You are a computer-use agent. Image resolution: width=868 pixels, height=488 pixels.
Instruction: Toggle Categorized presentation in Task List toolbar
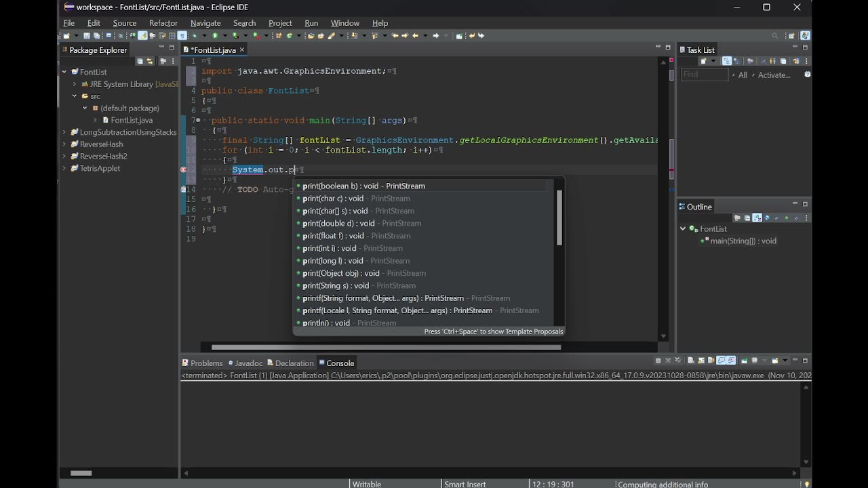pos(726,61)
